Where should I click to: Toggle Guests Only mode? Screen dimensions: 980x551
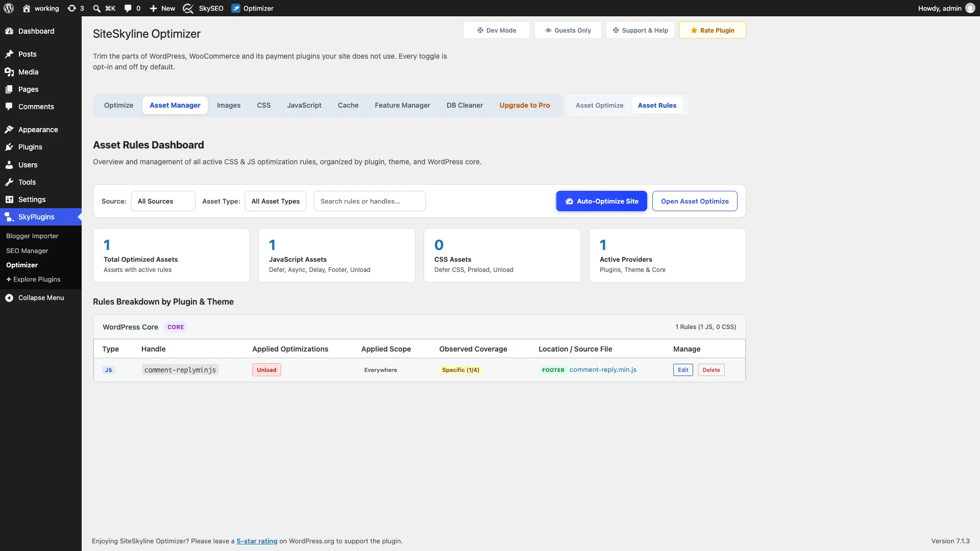point(568,30)
